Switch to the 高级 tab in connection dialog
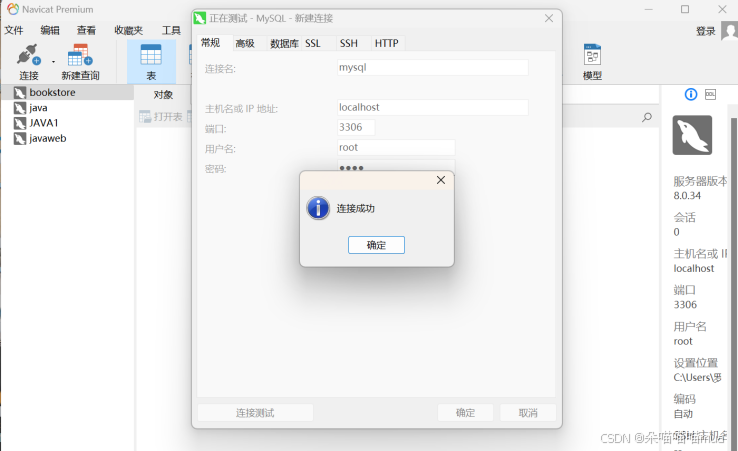The image size is (738, 451). click(245, 43)
